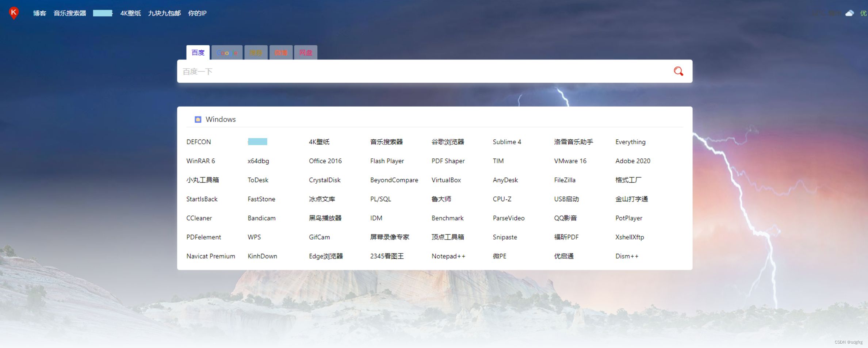This screenshot has height=348, width=868.
Task: Click 你的IP in the top navigation
Action: pos(197,13)
